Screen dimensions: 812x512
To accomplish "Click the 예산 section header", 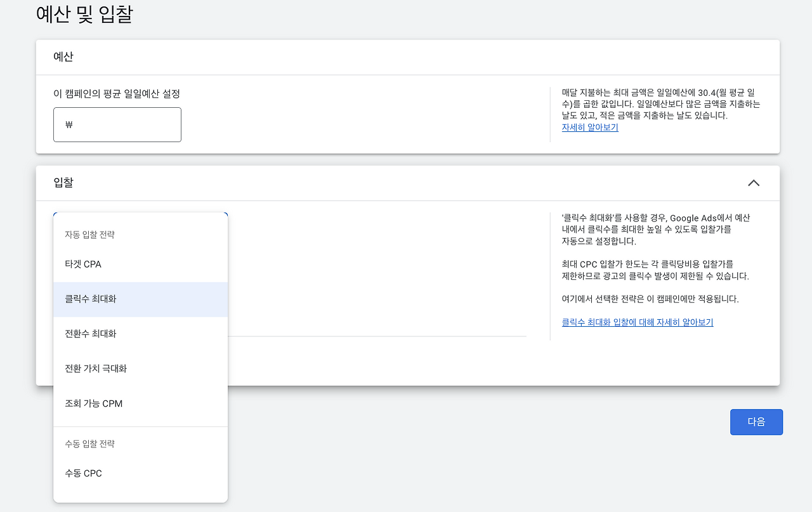I will click(63, 56).
